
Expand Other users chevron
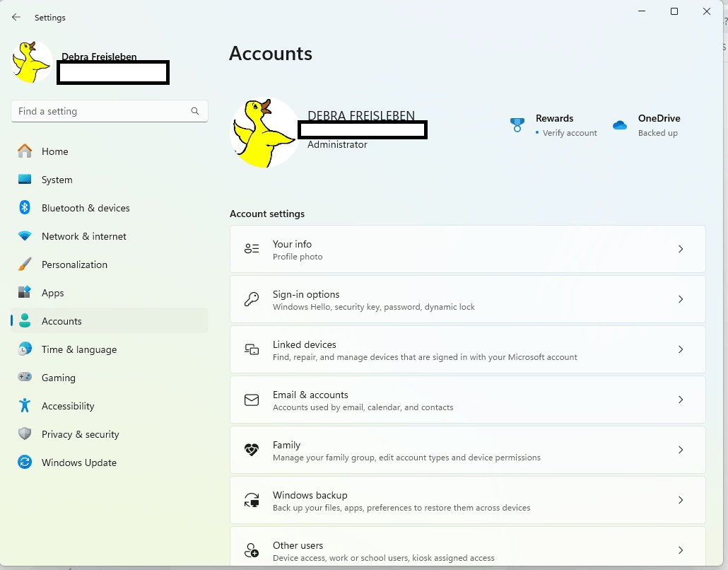(681, 550)
